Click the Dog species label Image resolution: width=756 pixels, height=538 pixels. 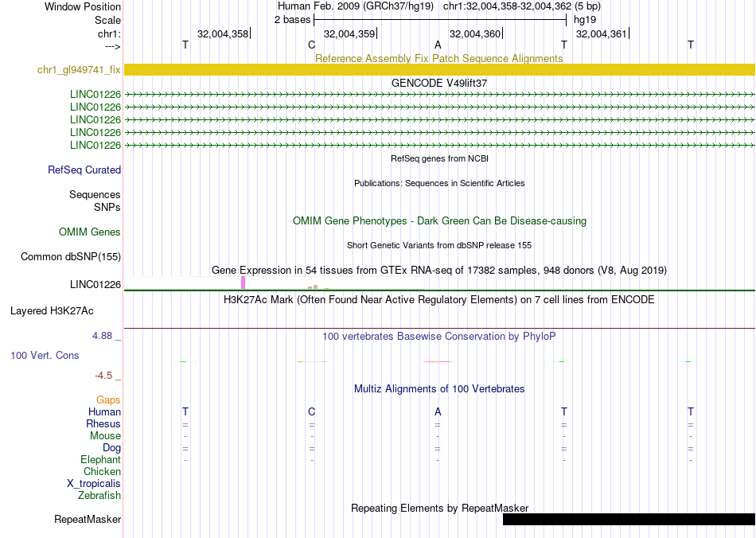111,448
